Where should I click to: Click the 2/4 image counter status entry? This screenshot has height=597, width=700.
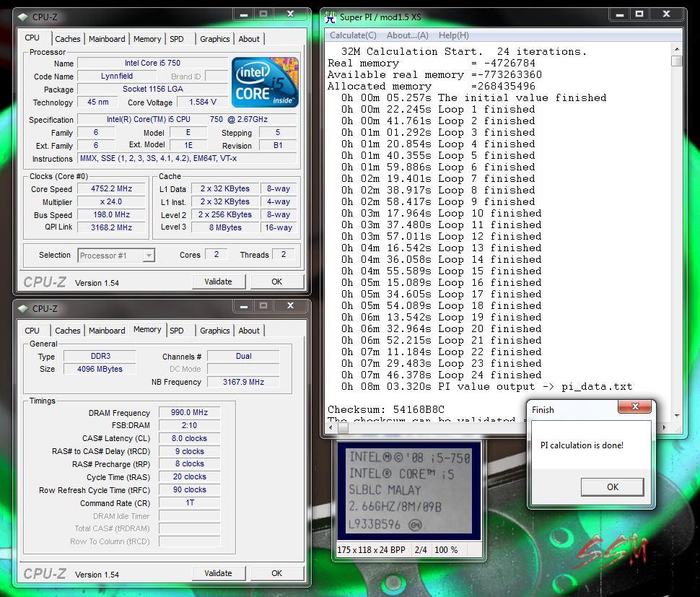pos(421,549)
